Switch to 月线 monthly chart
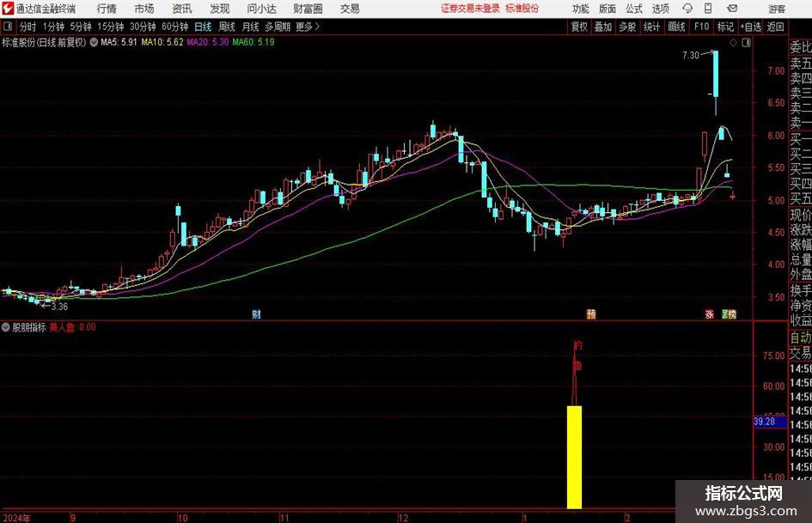 click(250, 27)
